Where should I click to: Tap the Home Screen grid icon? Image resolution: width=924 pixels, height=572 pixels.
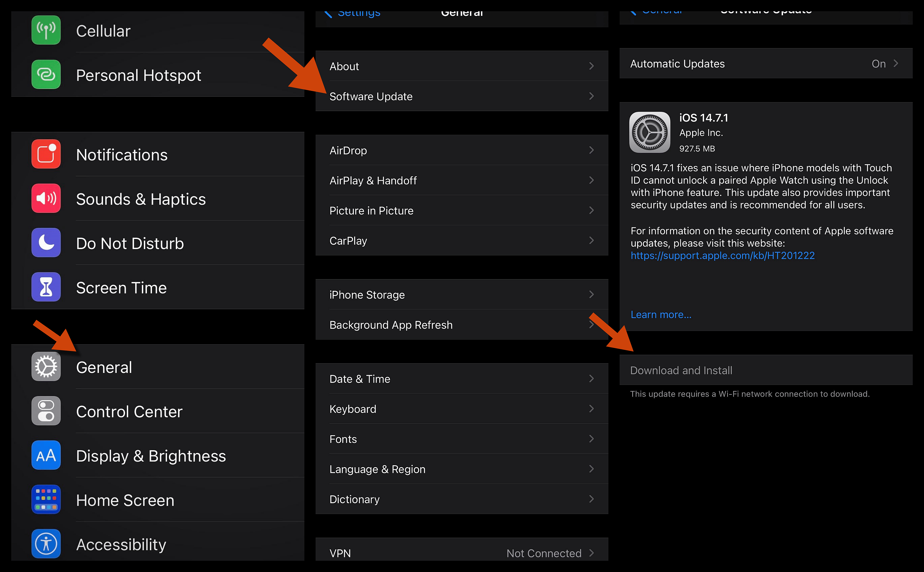click(46, 499)
